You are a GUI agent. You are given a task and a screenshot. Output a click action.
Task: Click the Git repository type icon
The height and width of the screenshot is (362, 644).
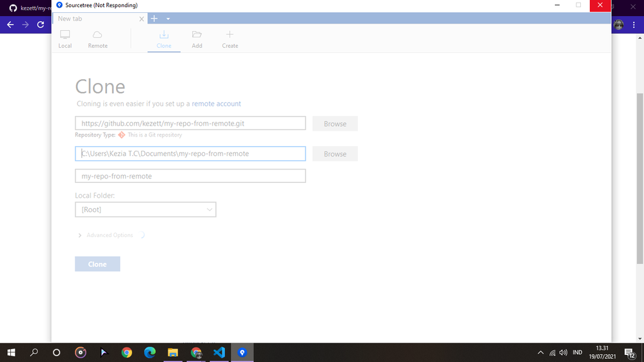(x=122, y=135)
